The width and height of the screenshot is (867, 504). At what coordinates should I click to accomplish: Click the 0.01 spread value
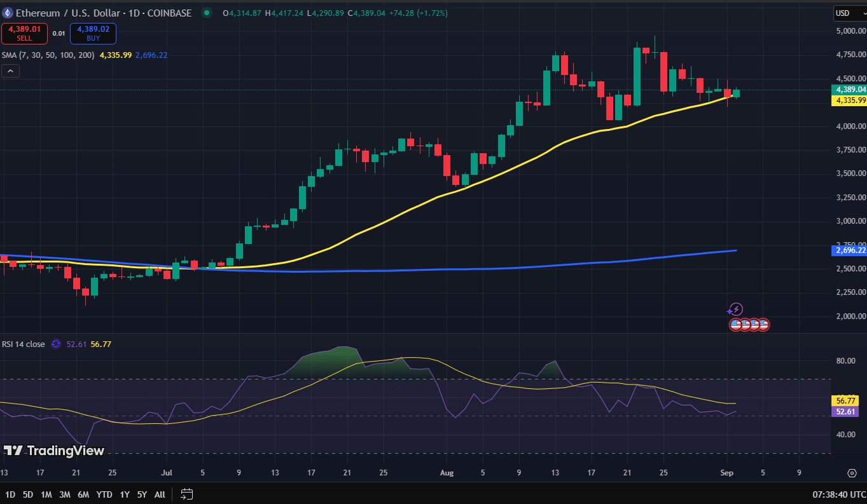(x=59, y=33)
